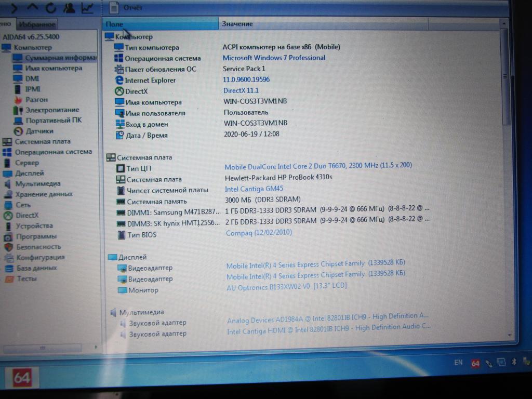Open Портативный ПК tree item
This screenshot has height=399, width=532.
click(54, 121)
